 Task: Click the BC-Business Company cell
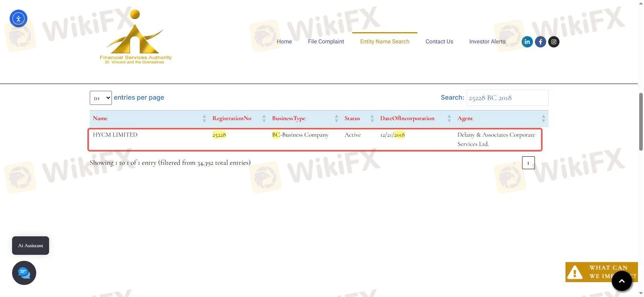click(300, 135)
